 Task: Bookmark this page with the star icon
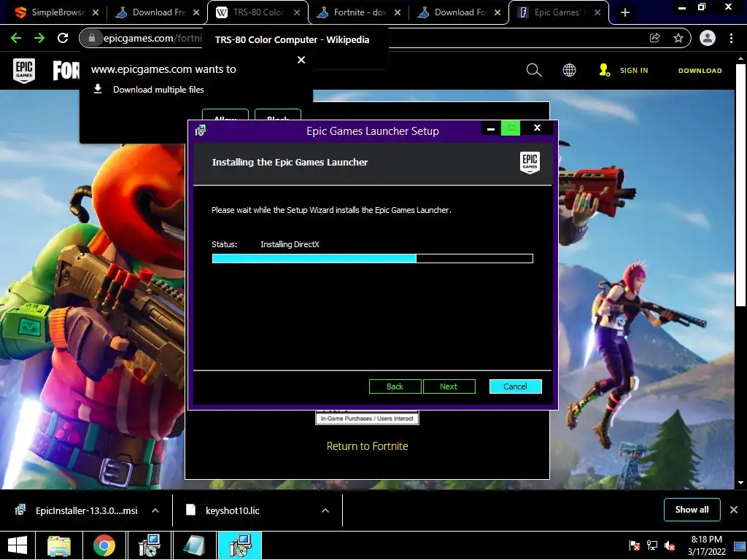(x=678, y=38)
